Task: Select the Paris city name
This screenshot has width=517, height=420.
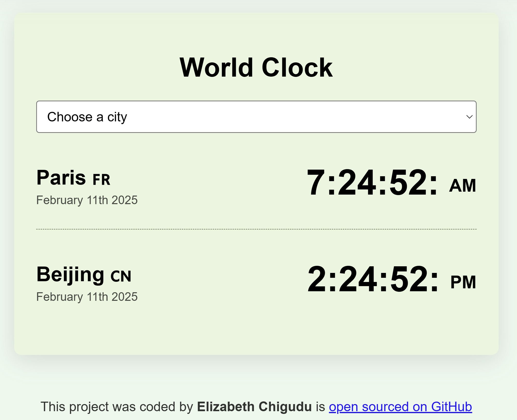Action: [x=61, y=177]
